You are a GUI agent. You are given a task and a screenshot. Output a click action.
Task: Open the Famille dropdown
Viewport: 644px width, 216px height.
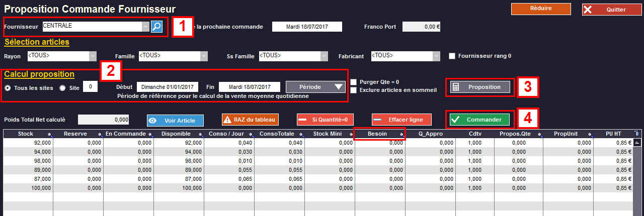tap(204, 56)
